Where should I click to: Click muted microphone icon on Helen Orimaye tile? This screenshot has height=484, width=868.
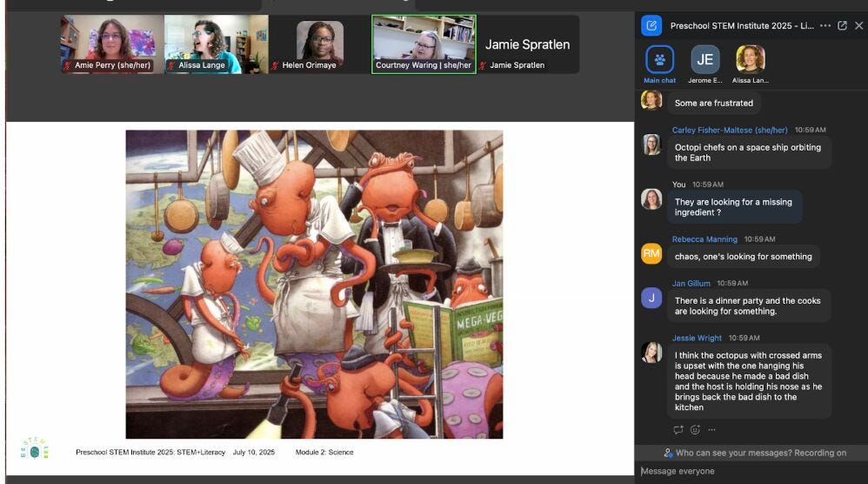(x=275, y=65)
